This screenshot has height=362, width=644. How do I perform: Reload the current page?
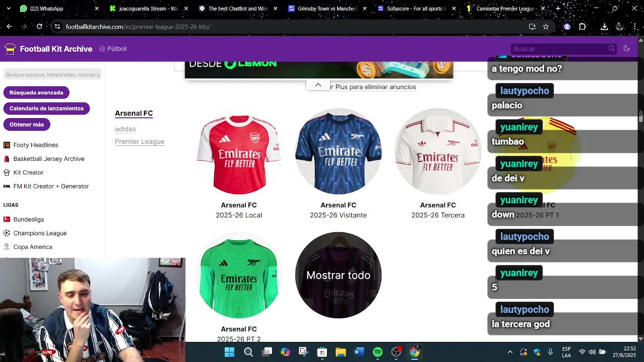39,27
